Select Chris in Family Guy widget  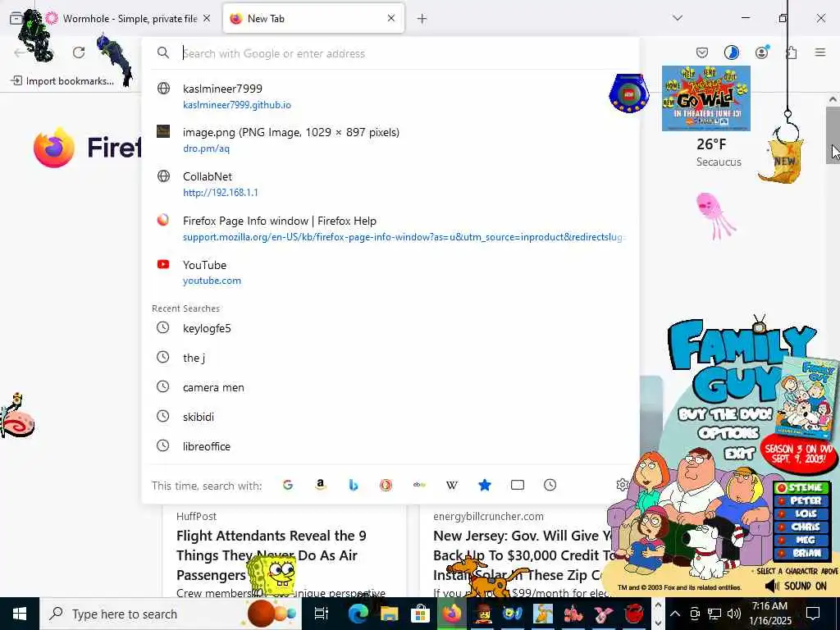[x=801, y=527]
